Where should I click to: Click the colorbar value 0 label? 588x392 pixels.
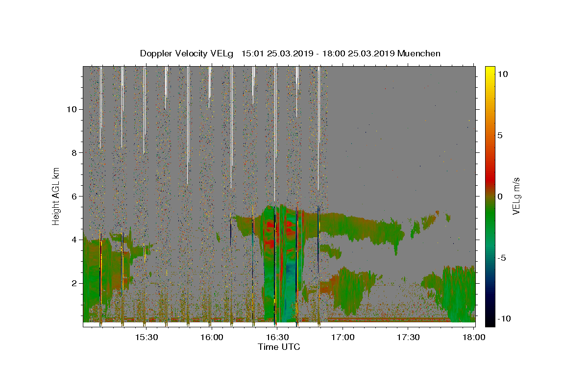click(500, 196)
